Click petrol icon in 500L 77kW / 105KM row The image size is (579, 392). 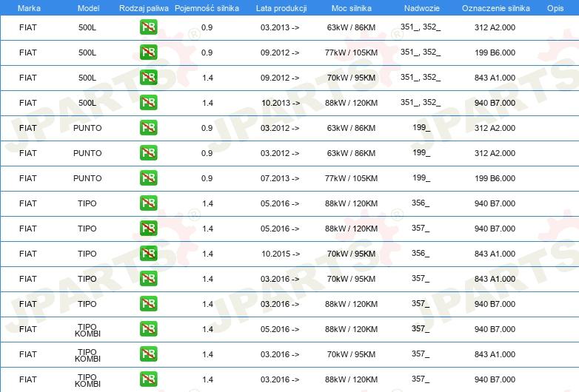coord(148,53)
